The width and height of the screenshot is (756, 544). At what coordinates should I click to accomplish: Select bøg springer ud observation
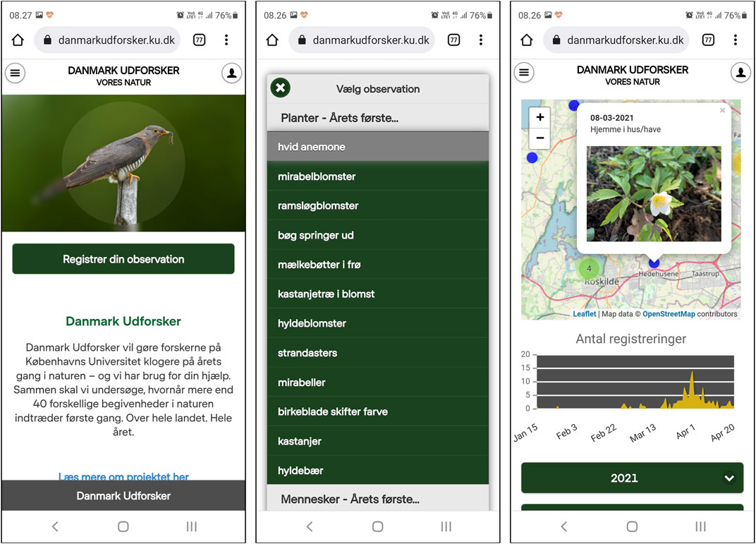pos(378,235)
